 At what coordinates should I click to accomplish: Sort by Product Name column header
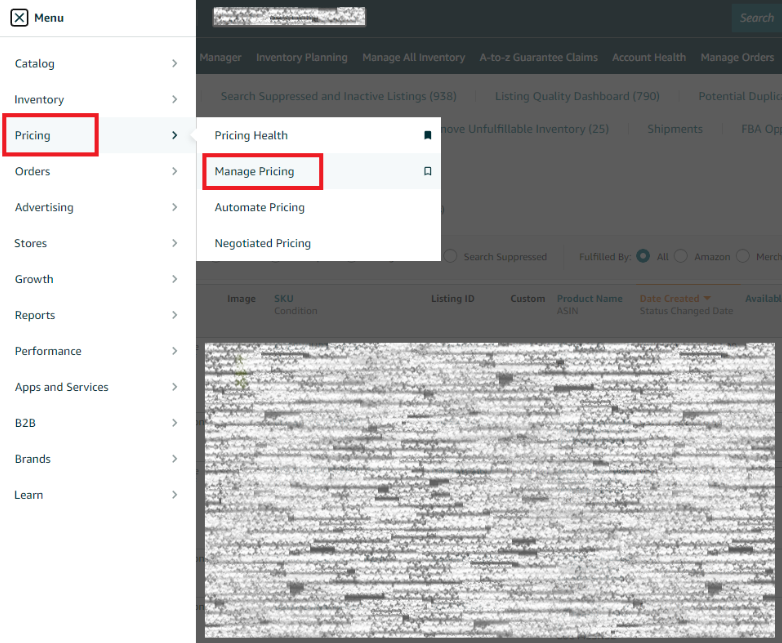(x=589, y=298)
